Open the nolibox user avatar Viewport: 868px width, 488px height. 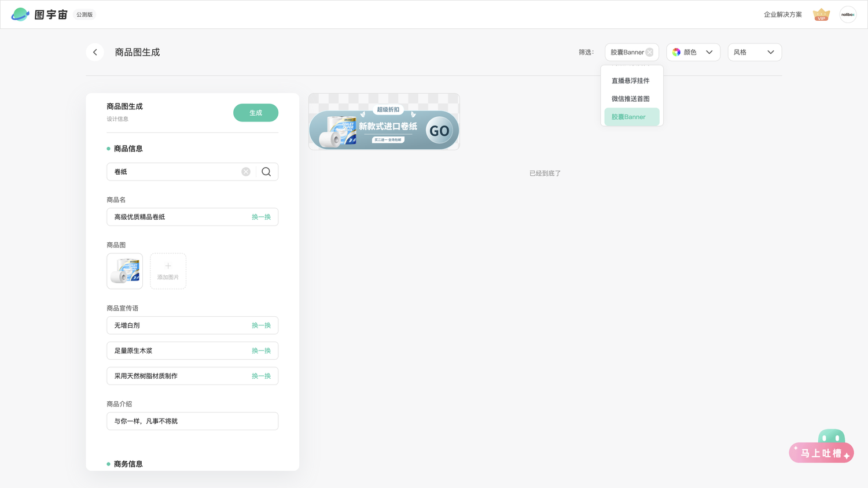tap(848, 14)
